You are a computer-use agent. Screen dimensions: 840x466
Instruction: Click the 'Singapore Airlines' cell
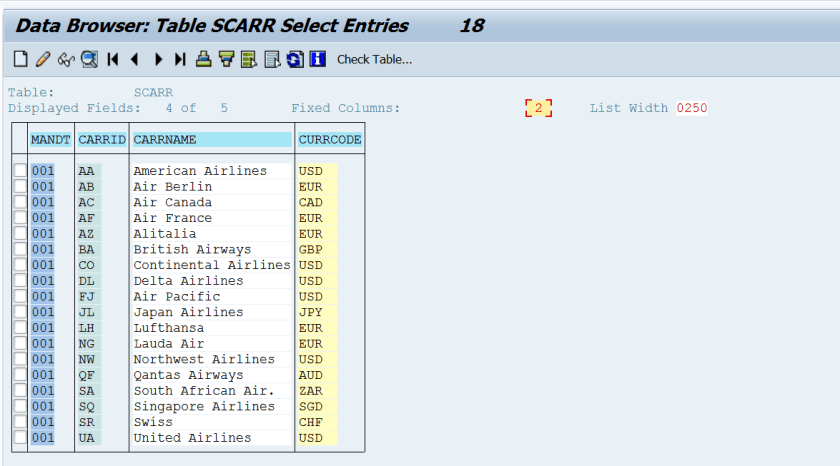(212, 407)
